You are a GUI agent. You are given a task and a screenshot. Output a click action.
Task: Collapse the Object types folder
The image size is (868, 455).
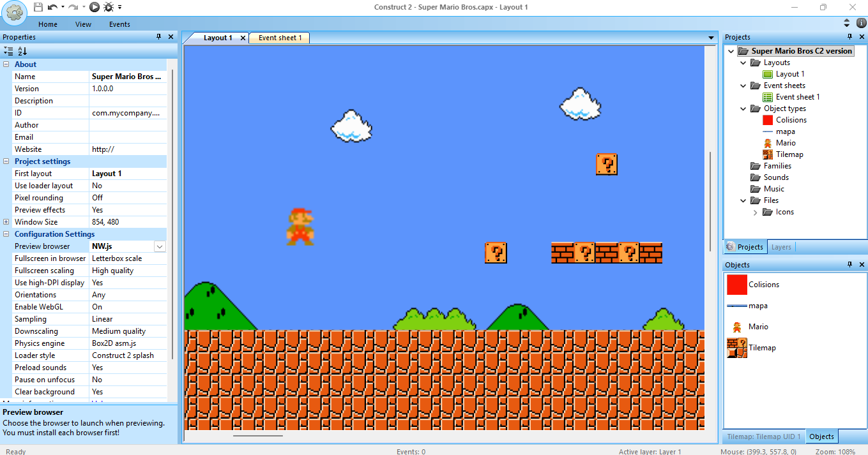743,108
